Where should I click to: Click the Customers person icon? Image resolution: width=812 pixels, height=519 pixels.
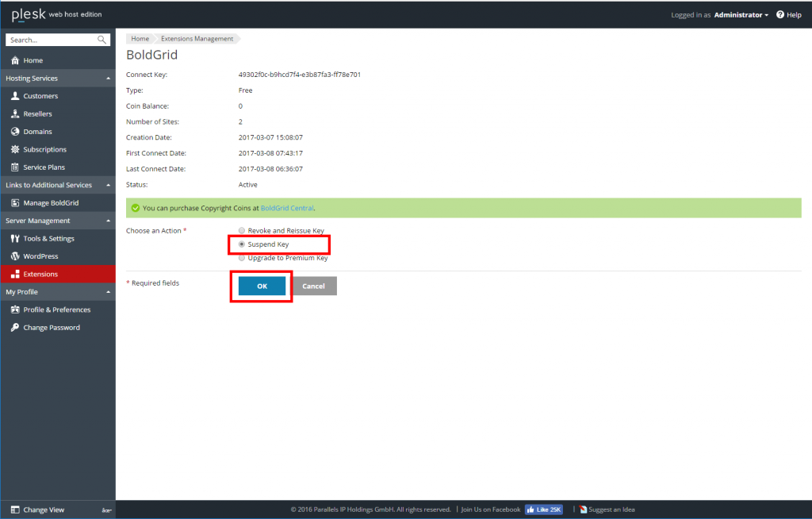click(15, 96)
